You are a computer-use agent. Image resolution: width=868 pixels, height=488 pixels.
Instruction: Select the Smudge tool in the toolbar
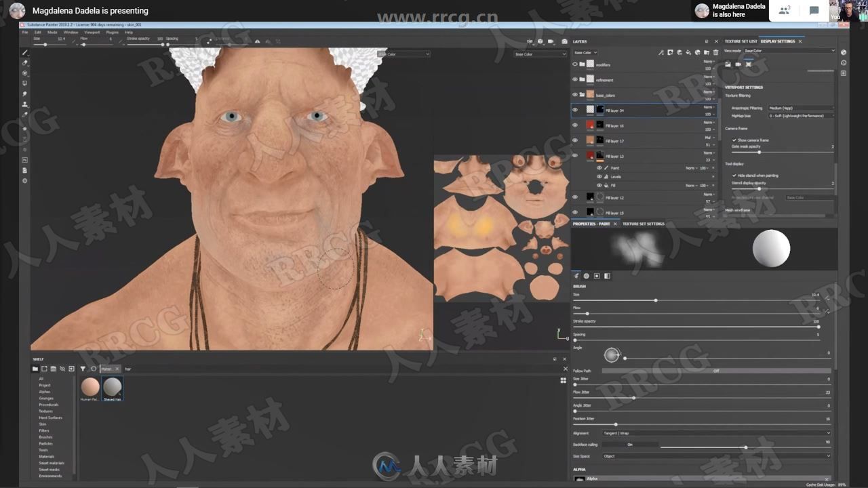point(25,93)
